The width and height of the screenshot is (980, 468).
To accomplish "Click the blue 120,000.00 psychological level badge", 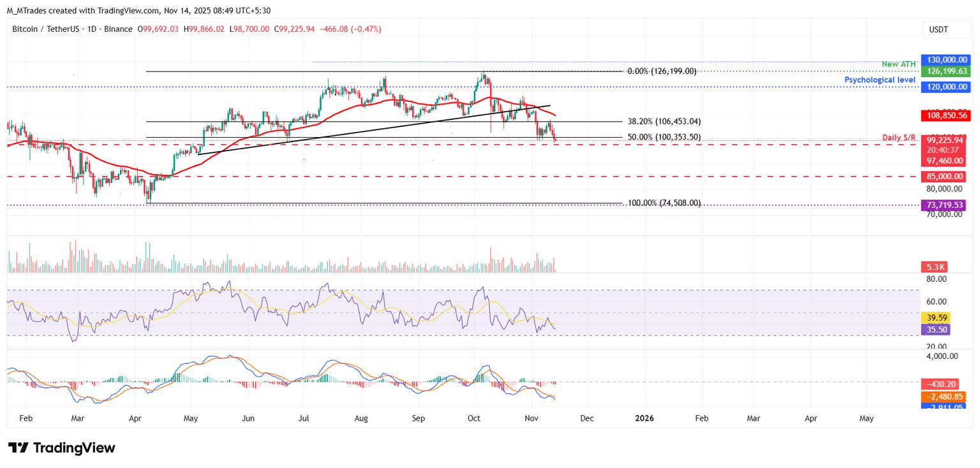I will [x=946, y=87].
